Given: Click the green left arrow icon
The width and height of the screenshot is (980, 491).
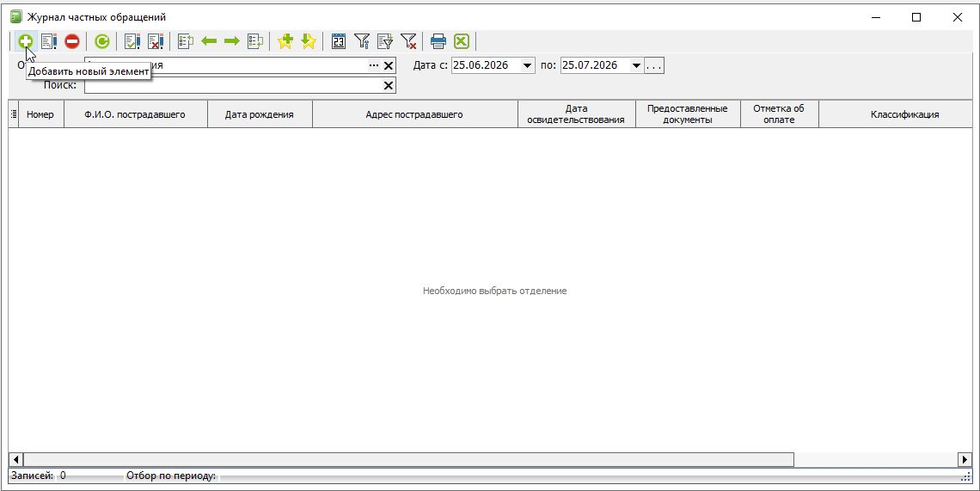Looking at the screenshot, I should [x=209, y=42].
